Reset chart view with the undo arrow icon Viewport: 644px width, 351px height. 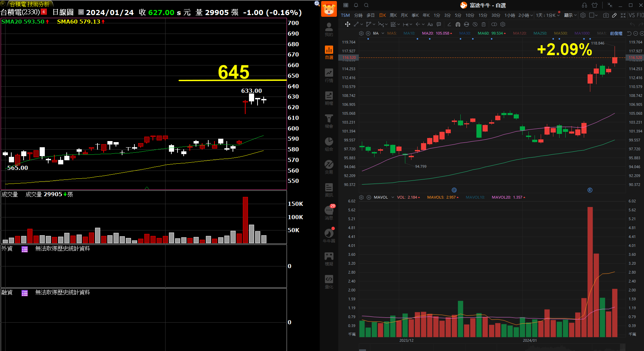coord(629,34)
